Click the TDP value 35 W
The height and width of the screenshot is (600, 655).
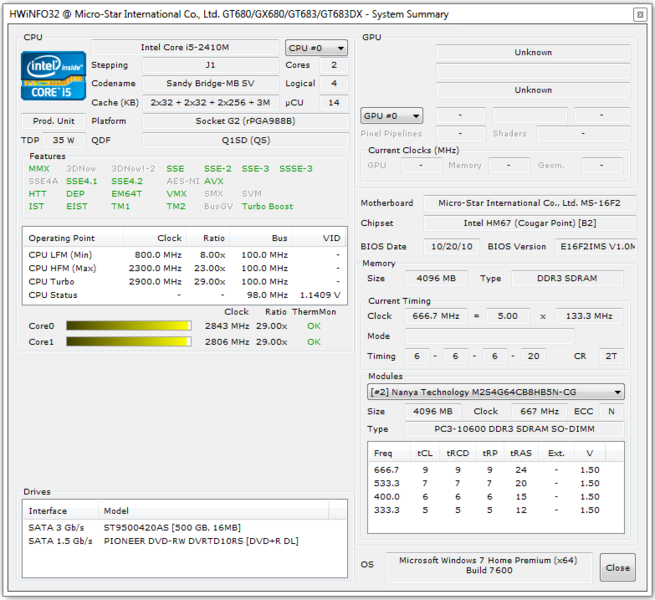tap(63, 140)
